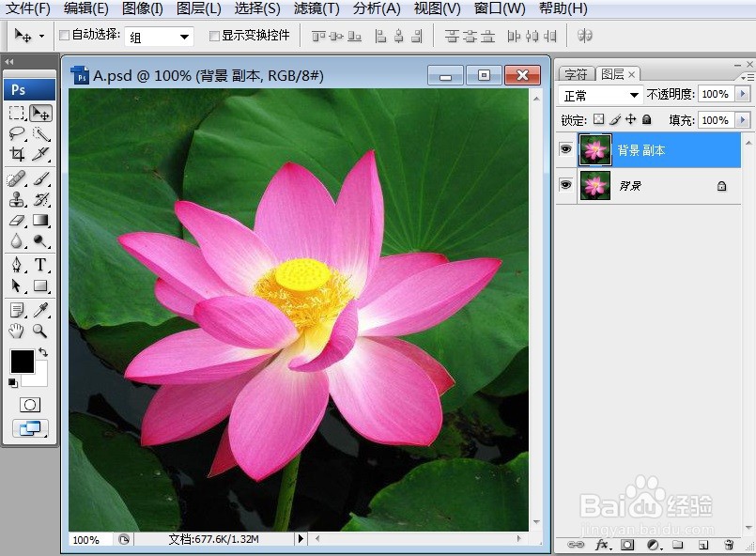Image resolution: width=756 pixels, height=556 pixels.
Task: Open the 填充 slider arrow
Action: (743, 119)
